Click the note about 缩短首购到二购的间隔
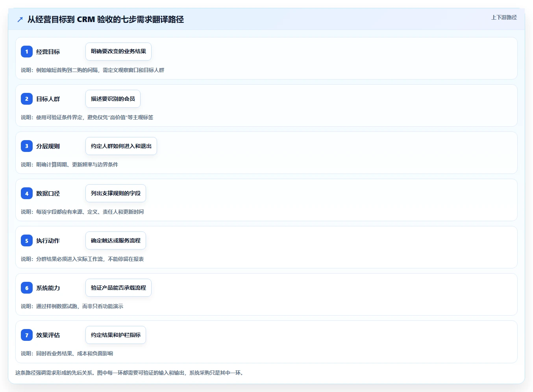Viewport: 533px width, 392px height. point(93,70)
